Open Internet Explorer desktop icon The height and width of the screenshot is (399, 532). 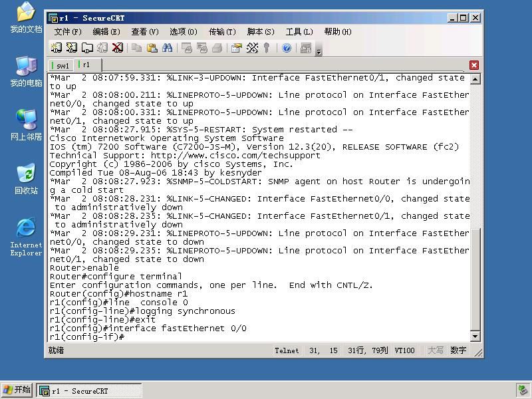click(x=26, y=237)
